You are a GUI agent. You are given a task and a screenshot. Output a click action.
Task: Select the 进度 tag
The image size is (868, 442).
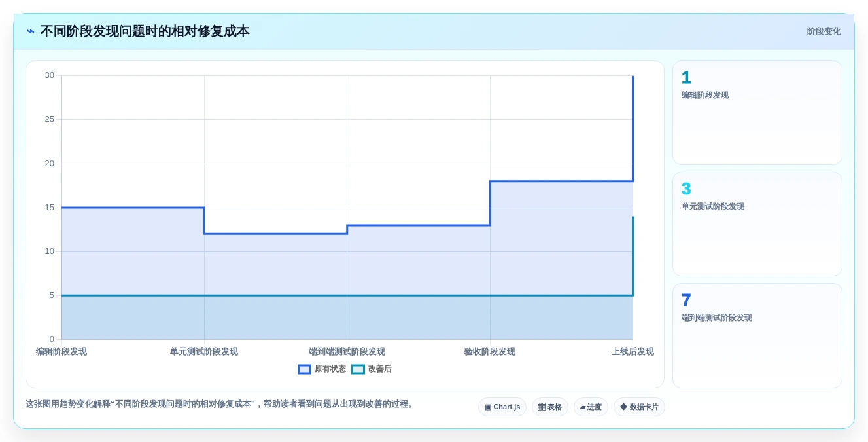pyautogui.click(x=591, y=407)
